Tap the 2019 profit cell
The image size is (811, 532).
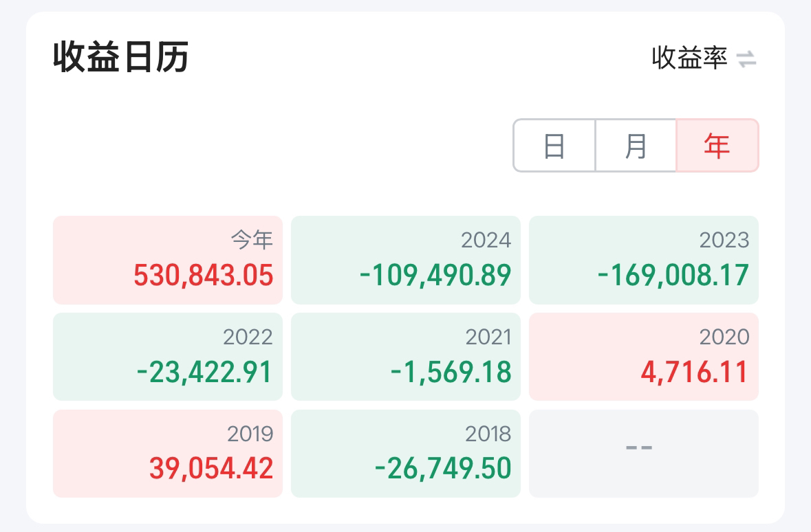[x=168, y=454]
